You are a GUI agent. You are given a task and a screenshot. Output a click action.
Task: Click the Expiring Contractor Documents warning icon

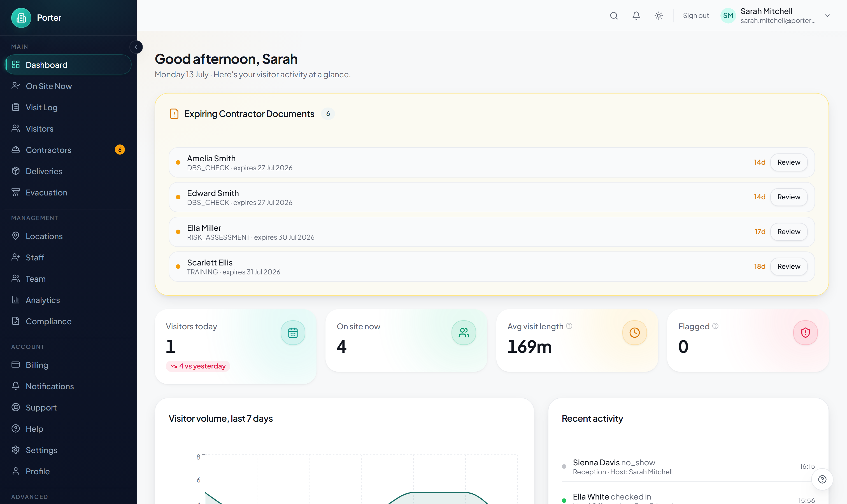coord(174,114)
